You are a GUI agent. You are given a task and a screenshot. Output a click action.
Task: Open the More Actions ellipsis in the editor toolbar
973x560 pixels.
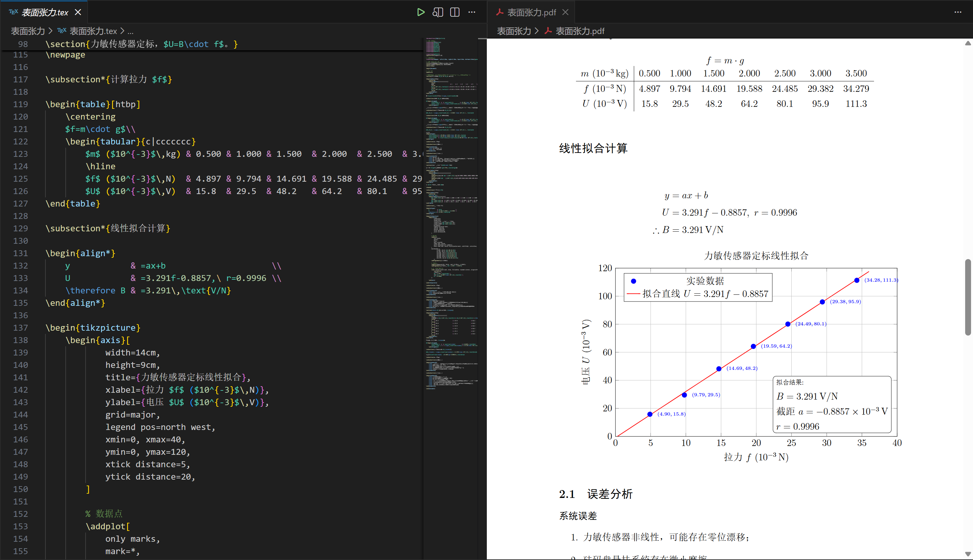click(471, 12)
